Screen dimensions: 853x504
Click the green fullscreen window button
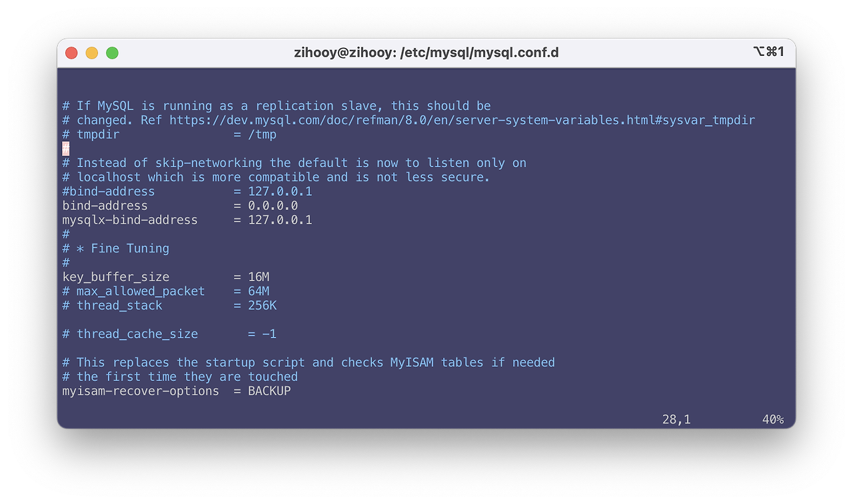coord(112,53)
